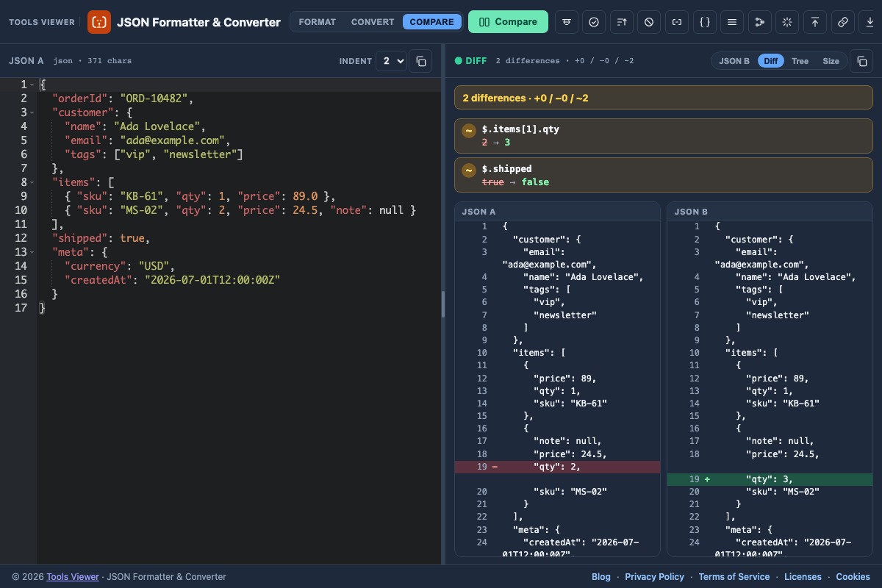Click the panel splitter handle between editors

coord(443,304)
